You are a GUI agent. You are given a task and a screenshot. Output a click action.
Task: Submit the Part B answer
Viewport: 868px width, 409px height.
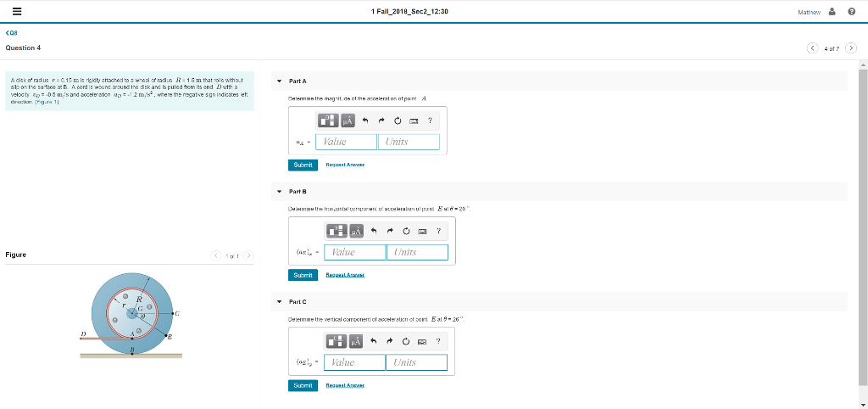click(x=303, y=275)
